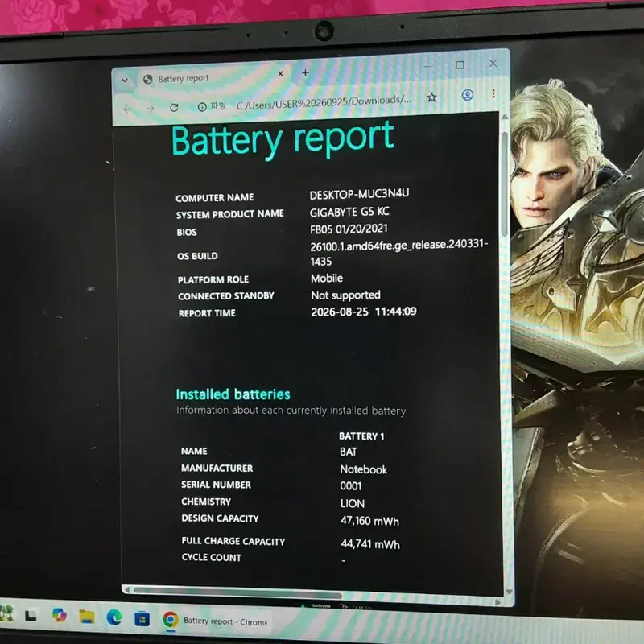The height and width of the screenshot is (644, 644).
Task: Go back with the back arrow
Action: [127, 109]
